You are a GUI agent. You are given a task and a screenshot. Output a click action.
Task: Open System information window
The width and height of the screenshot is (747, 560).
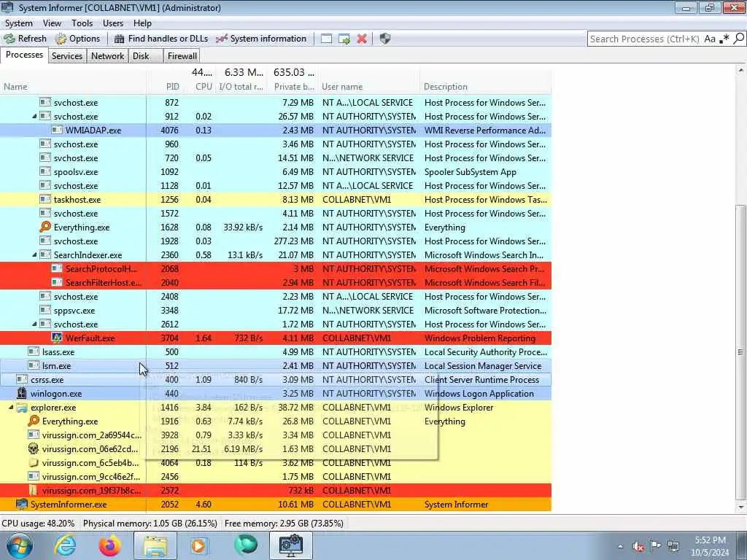pos(261,39)
